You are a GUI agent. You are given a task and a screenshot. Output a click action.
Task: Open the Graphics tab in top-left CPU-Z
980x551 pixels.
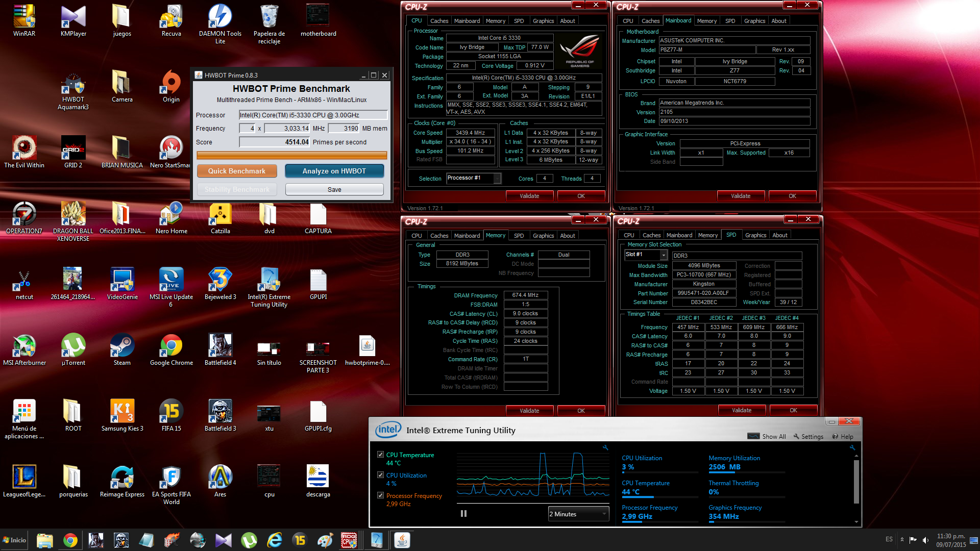click(543, 21)
